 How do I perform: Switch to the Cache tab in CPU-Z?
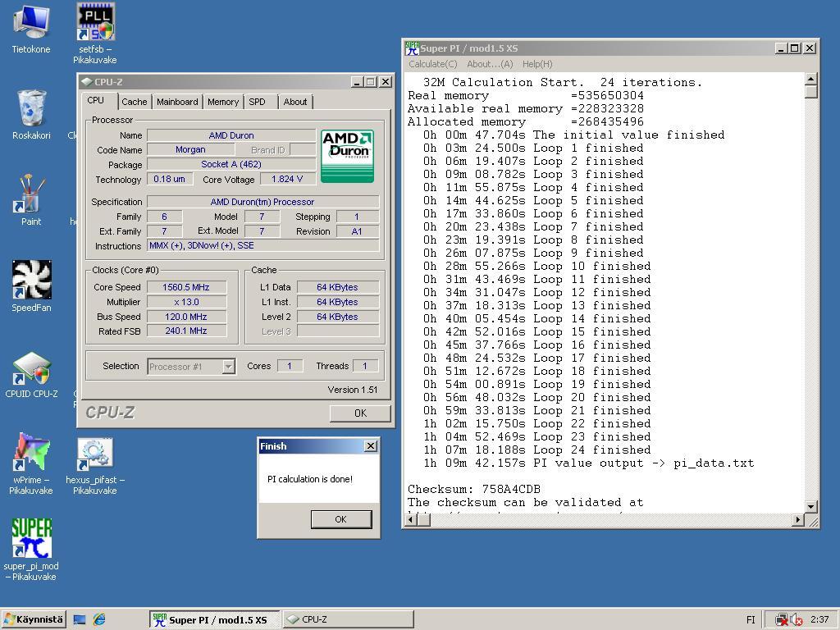pyautogui.click(x=134, y=102)
